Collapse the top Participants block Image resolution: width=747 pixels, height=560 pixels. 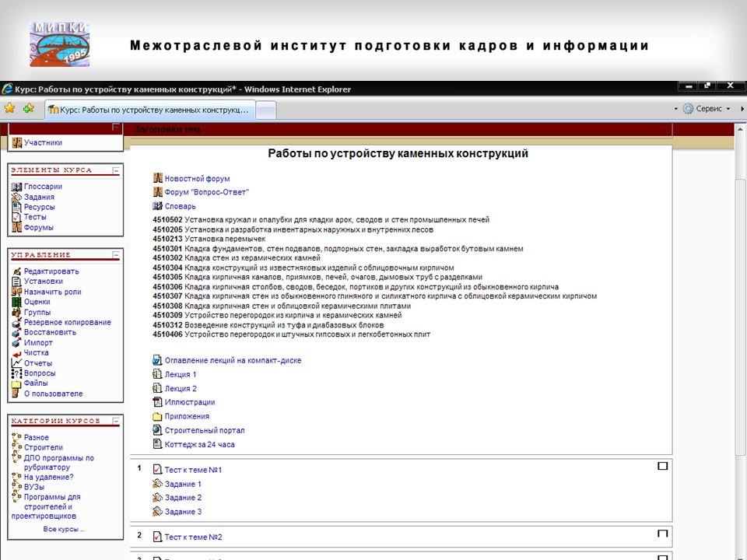coord(116,127)
